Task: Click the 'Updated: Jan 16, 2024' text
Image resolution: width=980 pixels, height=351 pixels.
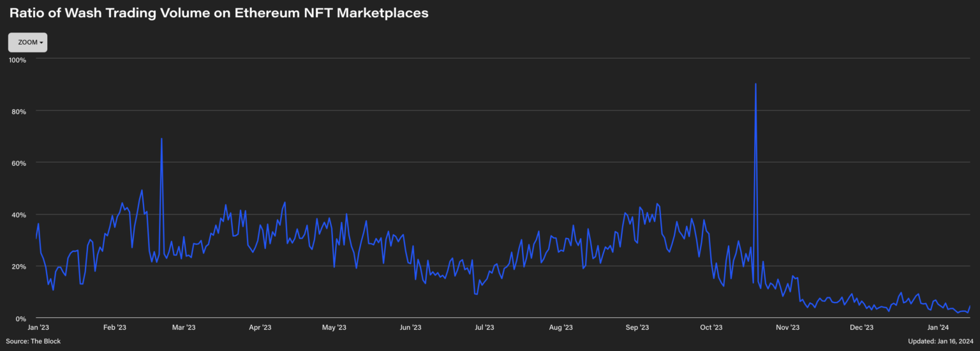Action: pyautogui.click(x=940, y=341)
